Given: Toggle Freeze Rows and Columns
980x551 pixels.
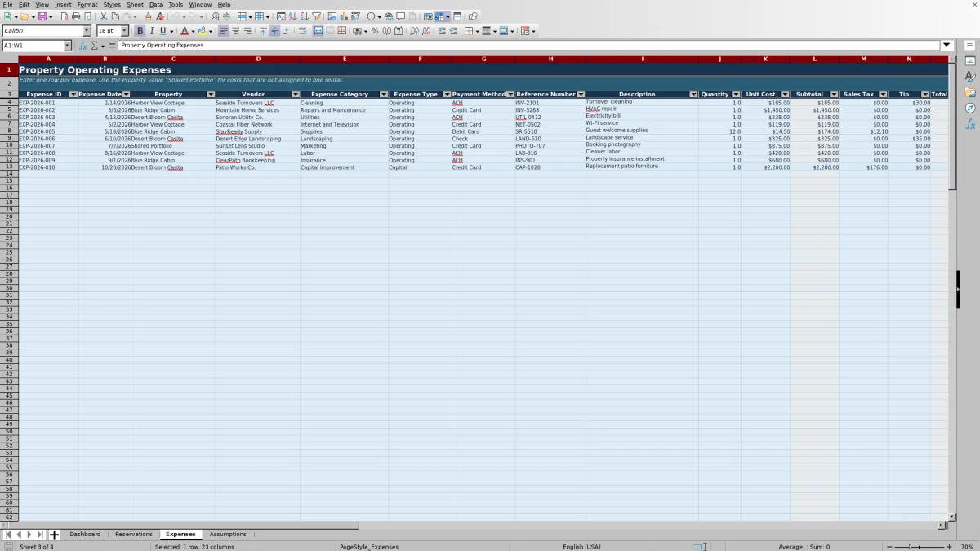Looking at the screenshot, I should coord(439,16).
